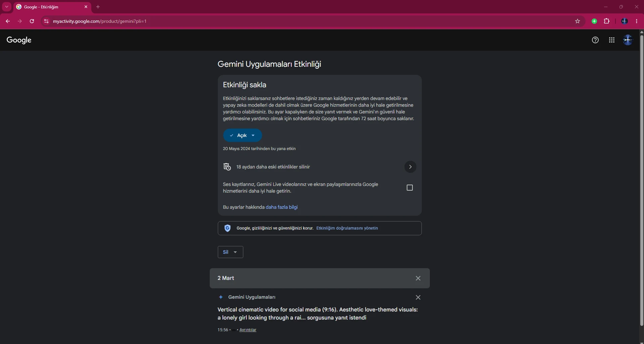644x344 pixels.
Task: Delete all activity from 2 Mart
Action: point(418,278)
